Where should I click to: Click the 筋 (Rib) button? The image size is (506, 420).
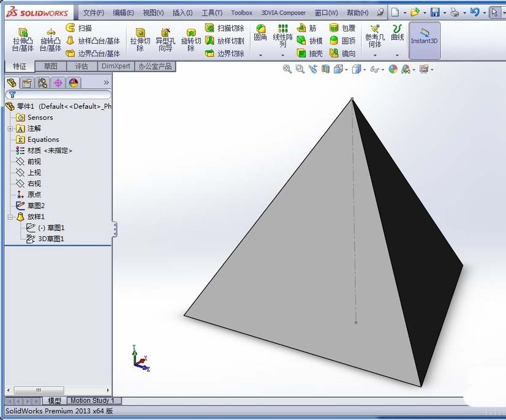[x=306, y=27]
